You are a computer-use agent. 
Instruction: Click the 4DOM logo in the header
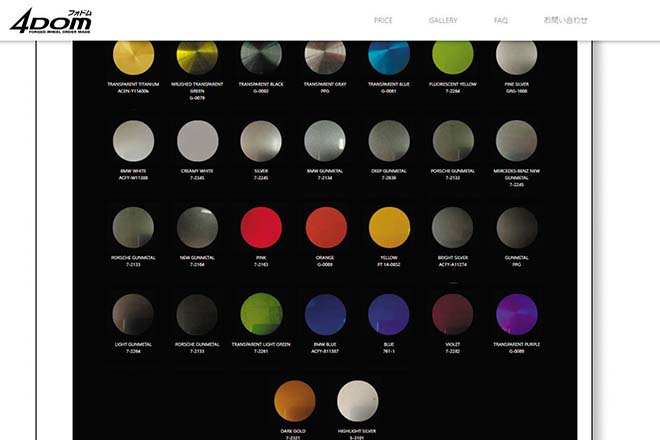[52, 20]
